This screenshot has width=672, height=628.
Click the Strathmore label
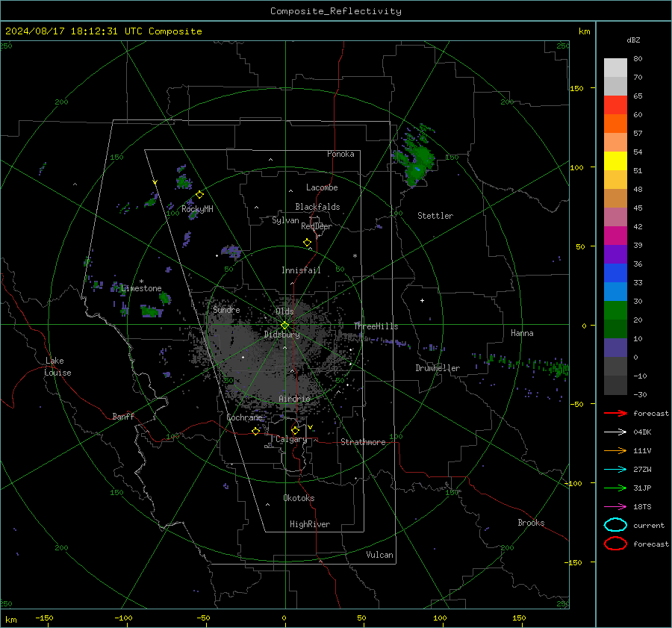pyautogui.click(x=363, y=442)
